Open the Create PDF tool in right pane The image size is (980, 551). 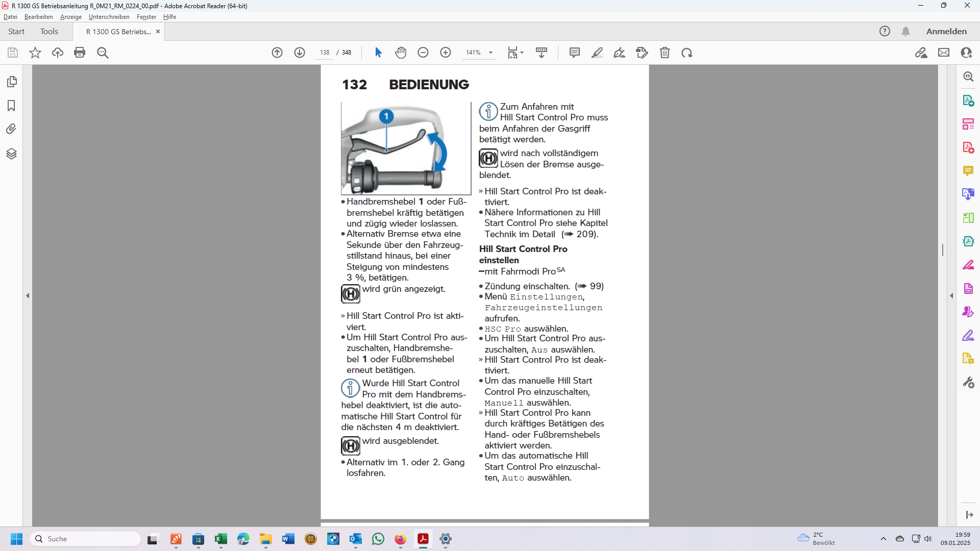click(968, 147)
